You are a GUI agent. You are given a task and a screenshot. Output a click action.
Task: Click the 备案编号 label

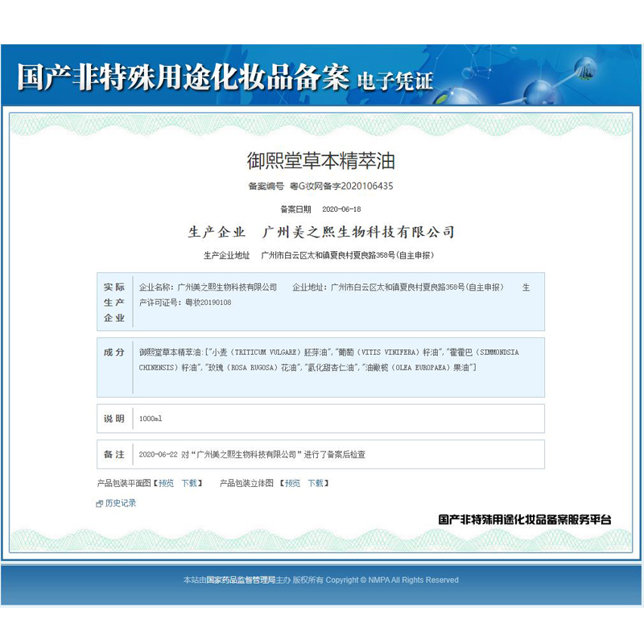[266, 186]
